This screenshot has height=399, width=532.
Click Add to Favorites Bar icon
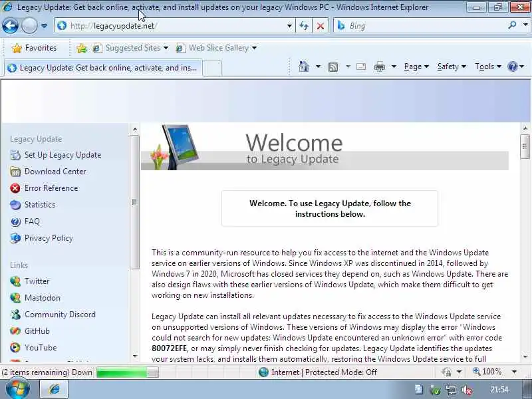click(81, 48)
